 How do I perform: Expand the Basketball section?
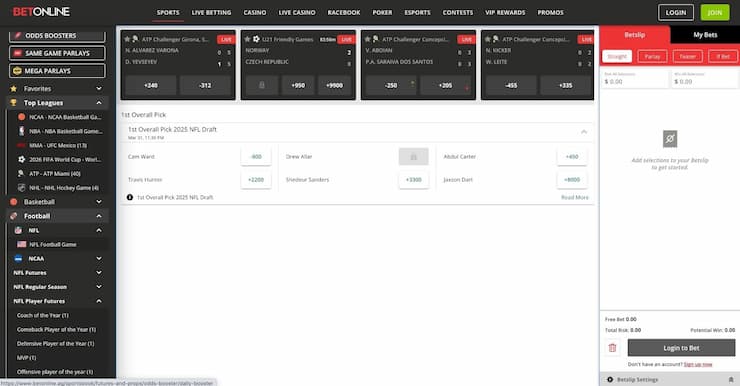(x=99, y=202)
